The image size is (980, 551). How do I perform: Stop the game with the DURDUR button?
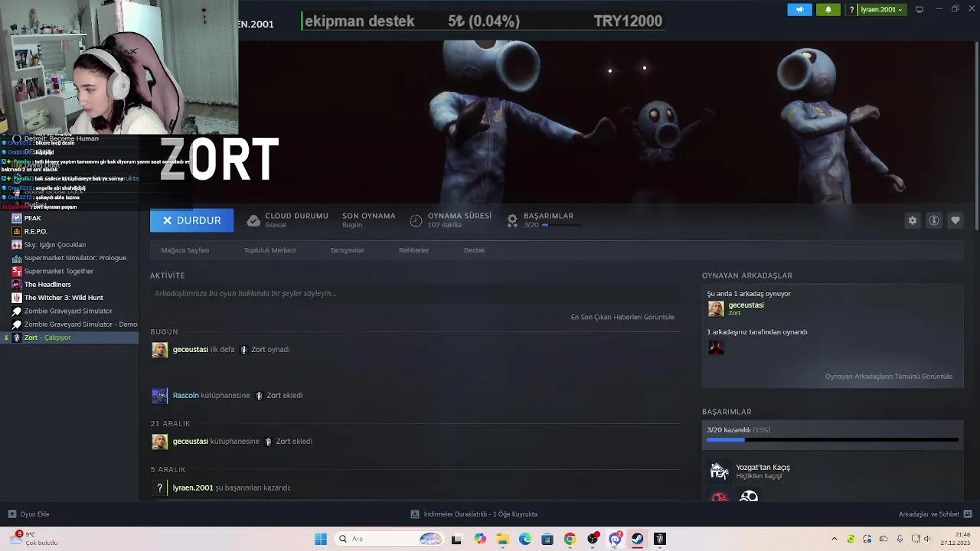point(191,220)
